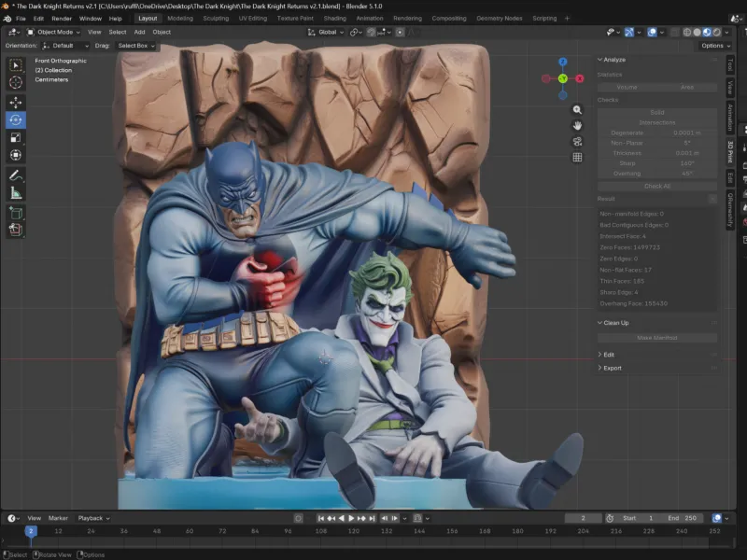Viewport: 747px width, 560px height.
Task: Click the Make Manifold button
Action: [x=657, y=338]
